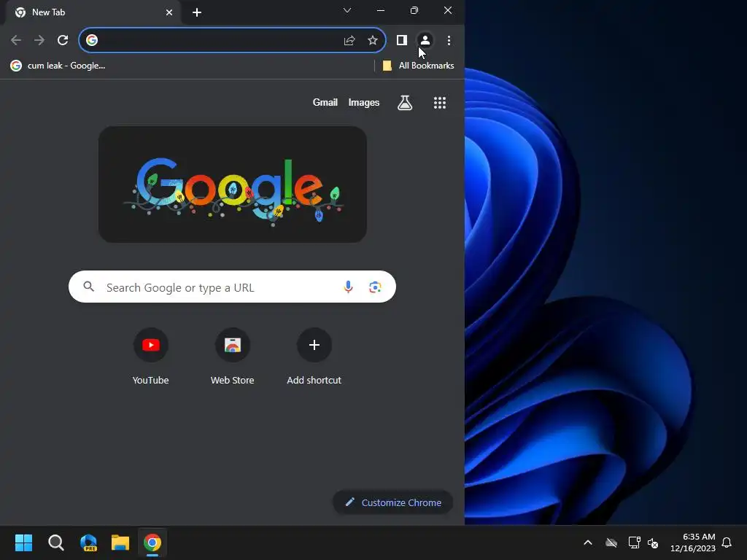Go back with the browser back arrow
Viewport: 747px width, 560px height.
click(x=16, y=41)
